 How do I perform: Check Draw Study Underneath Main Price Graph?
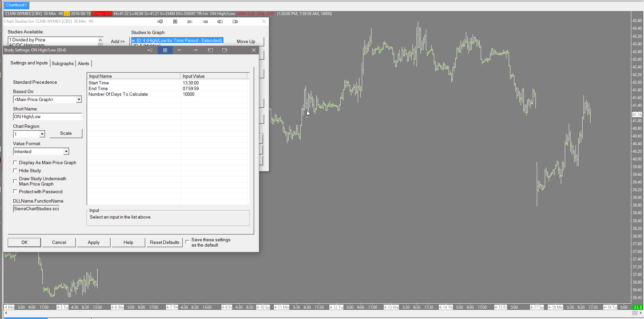15,181
